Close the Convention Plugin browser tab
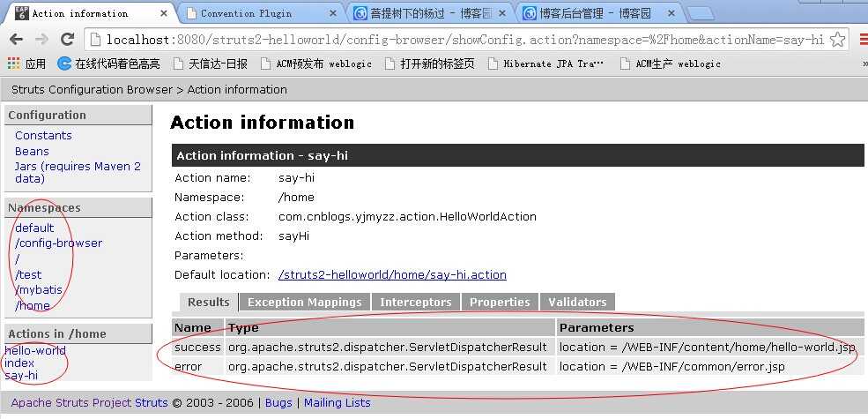 tap(331, 13)
